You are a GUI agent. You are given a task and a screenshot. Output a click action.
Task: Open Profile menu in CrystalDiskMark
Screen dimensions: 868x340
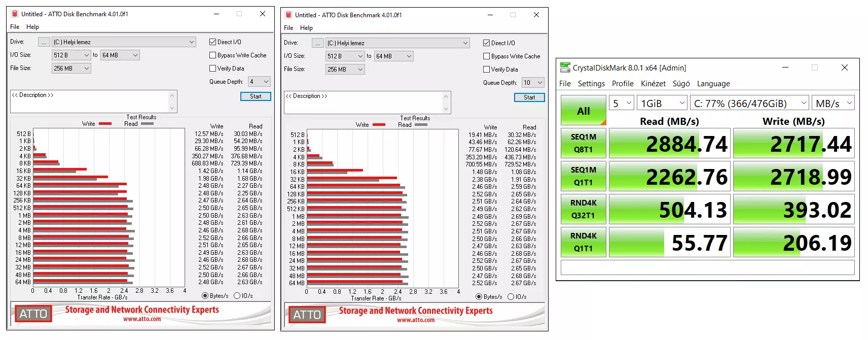click(x=623, y=84)
